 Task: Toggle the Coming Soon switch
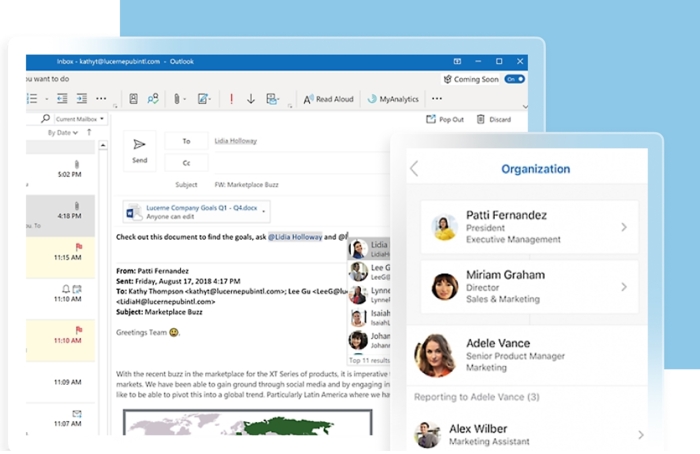pyautogui.click(x=514, y=79)
